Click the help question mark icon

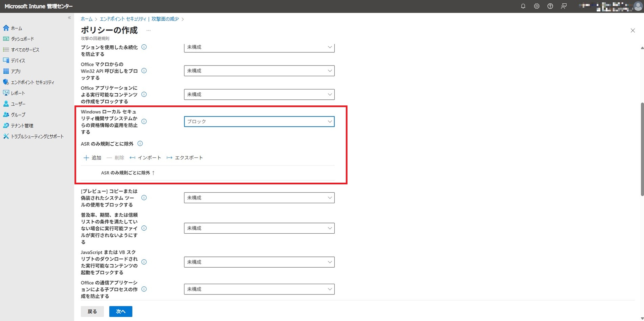click(550, 6)
